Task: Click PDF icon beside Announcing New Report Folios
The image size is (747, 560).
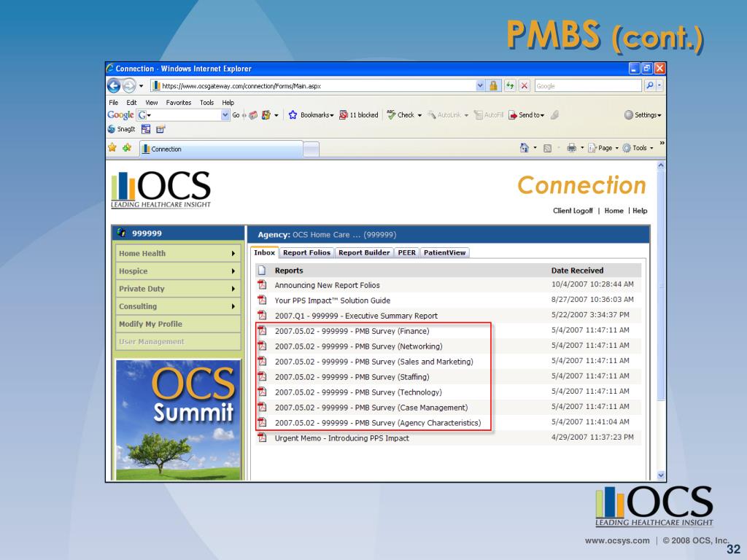Action: click(262, 285)
